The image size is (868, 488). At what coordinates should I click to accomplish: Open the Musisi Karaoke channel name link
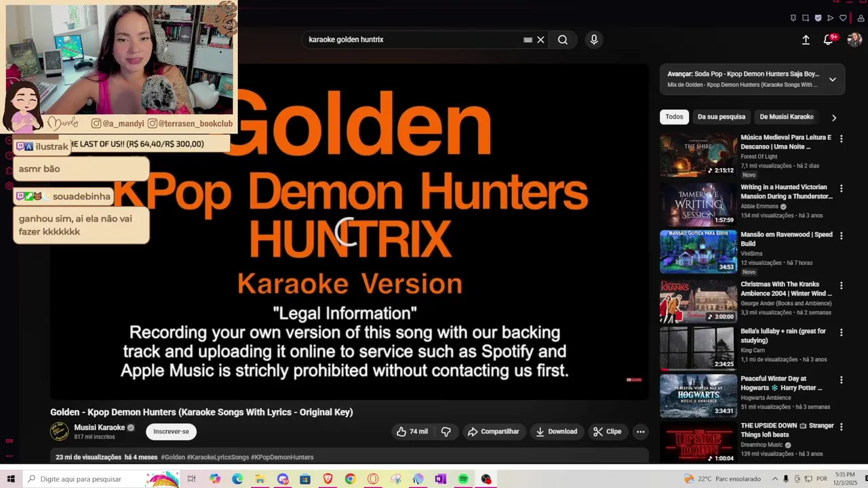pos(100,428)
